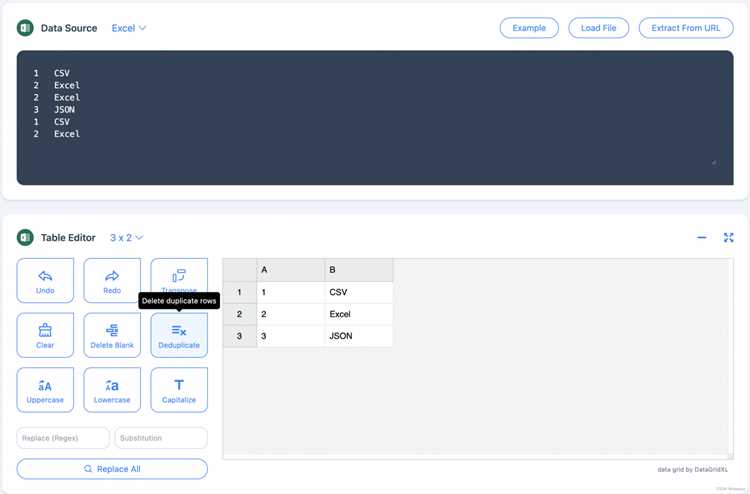Screen dimensions: 750x494
Task: Select column header B
Action: pyautogui.click(x=359, y=270)
